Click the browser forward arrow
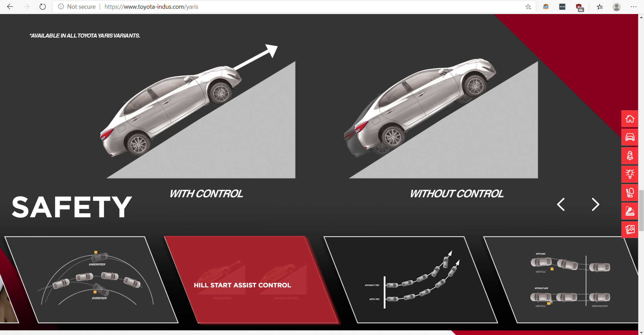 (26, 7)
